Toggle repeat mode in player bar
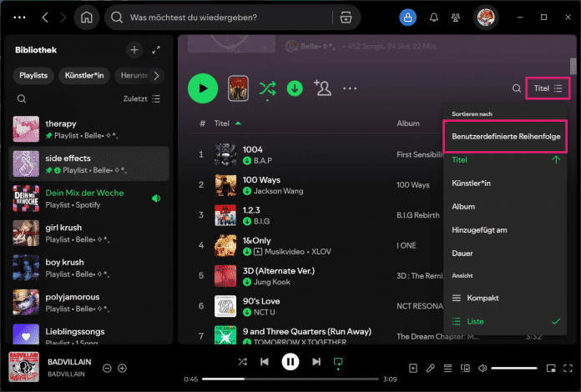This screenshot has height=392, width=581. pos(338,362)
